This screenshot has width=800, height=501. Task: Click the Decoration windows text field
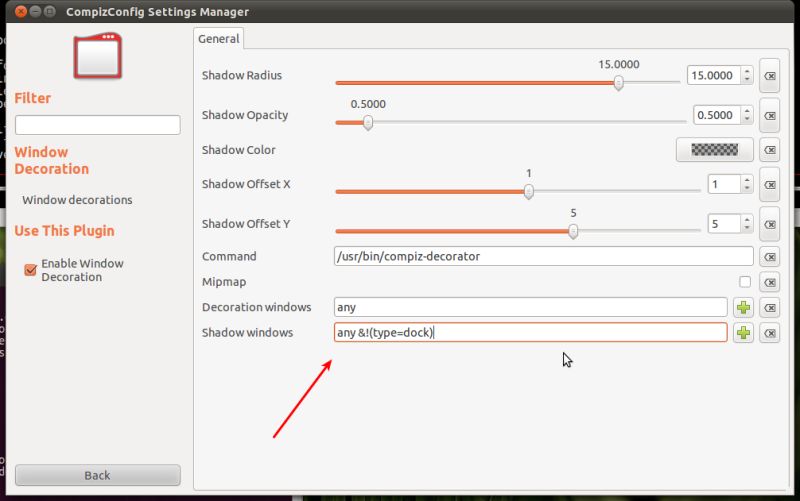coord(531,307)
